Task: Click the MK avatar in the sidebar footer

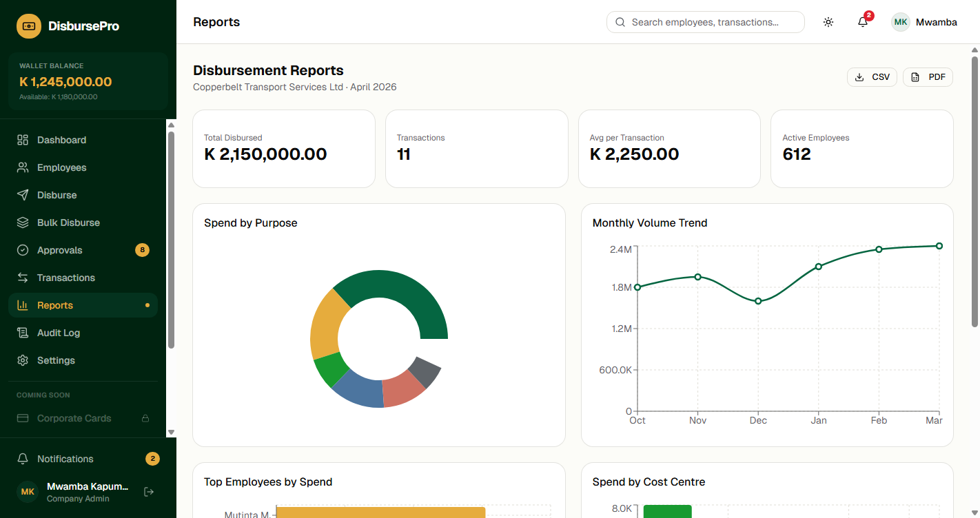Action: [x=28, y=492]
